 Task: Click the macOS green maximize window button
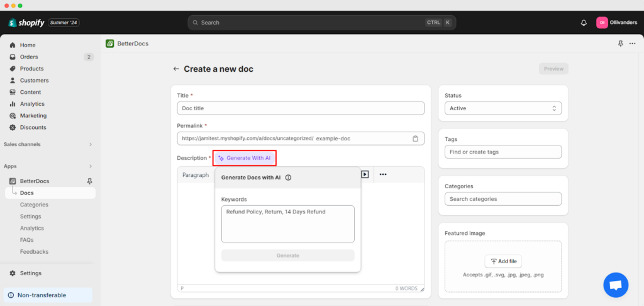pos(20,5)
